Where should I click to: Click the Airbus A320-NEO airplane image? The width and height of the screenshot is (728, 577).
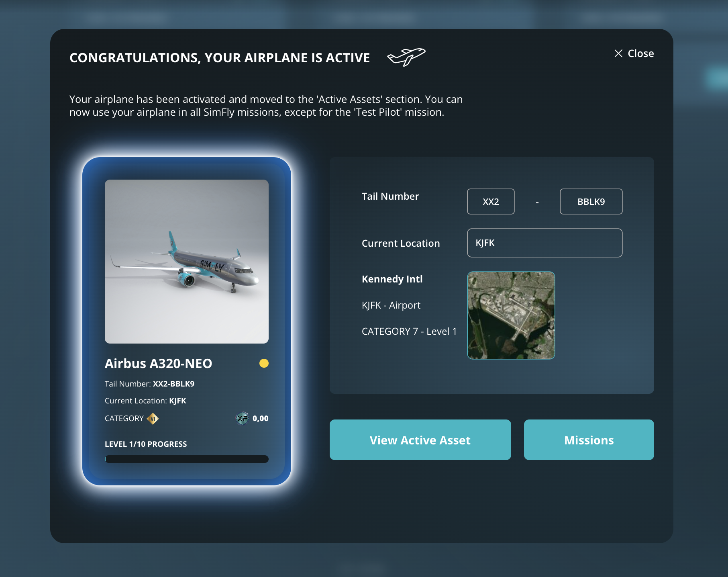pos(187,262)
